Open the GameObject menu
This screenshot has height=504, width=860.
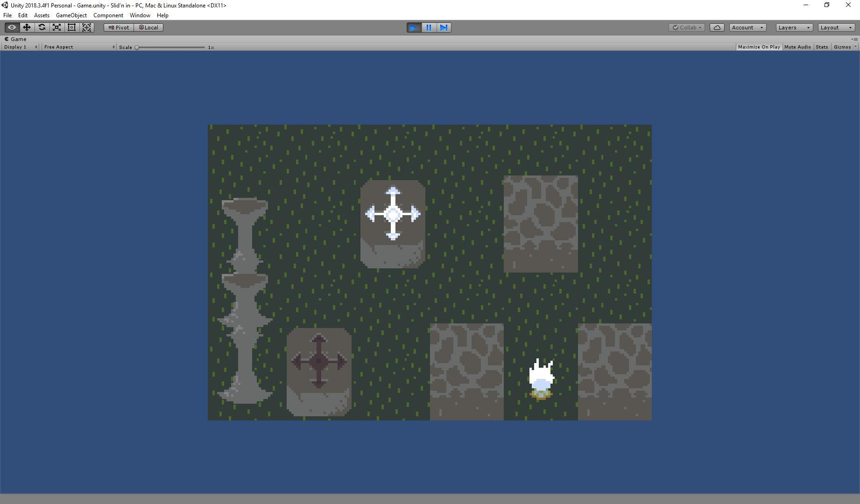pos(71,15)
